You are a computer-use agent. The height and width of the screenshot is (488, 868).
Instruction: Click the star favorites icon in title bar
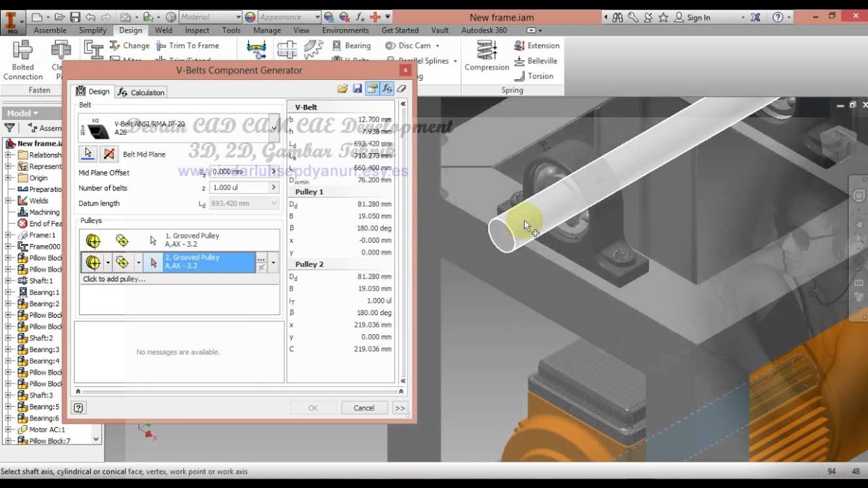coord(663,18)
